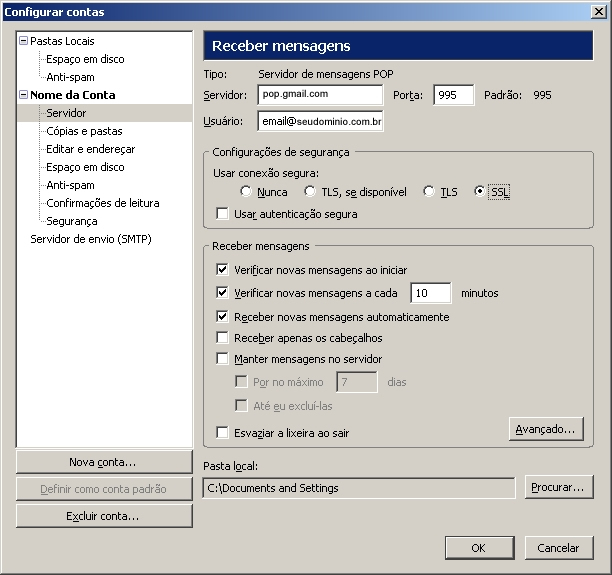Enable Usar autenticação segura checkbox
612x575 pixels.
pos(222,214)
